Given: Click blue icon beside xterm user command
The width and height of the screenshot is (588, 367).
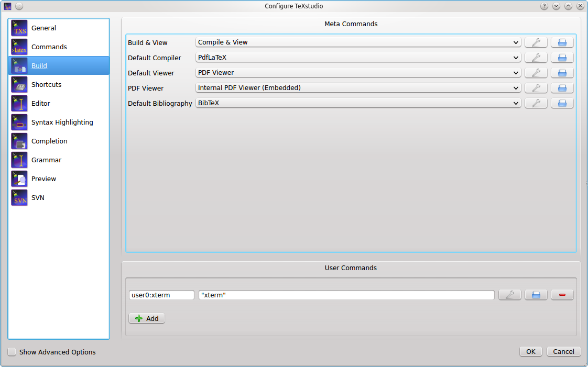Looking at the screenshot, I should (536, 295).
